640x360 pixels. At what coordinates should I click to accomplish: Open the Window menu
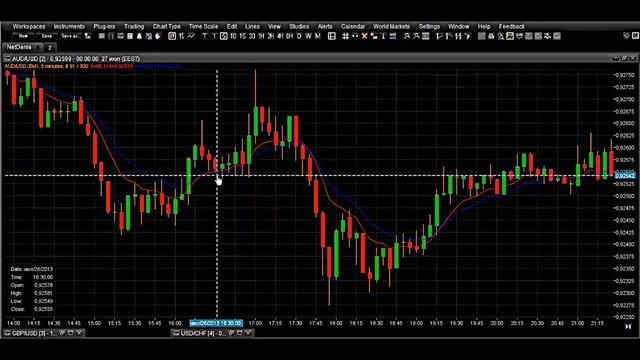(x=459, y=27)
